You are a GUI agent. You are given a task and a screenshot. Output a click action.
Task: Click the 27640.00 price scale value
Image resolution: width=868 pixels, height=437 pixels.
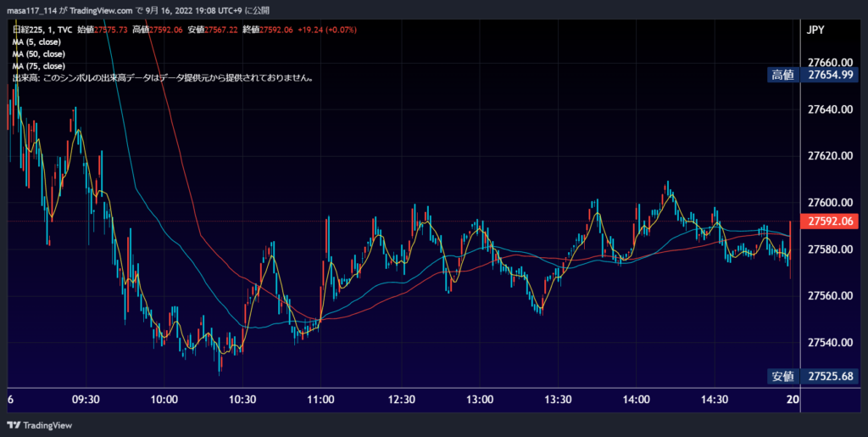click(x=831, y=109)
